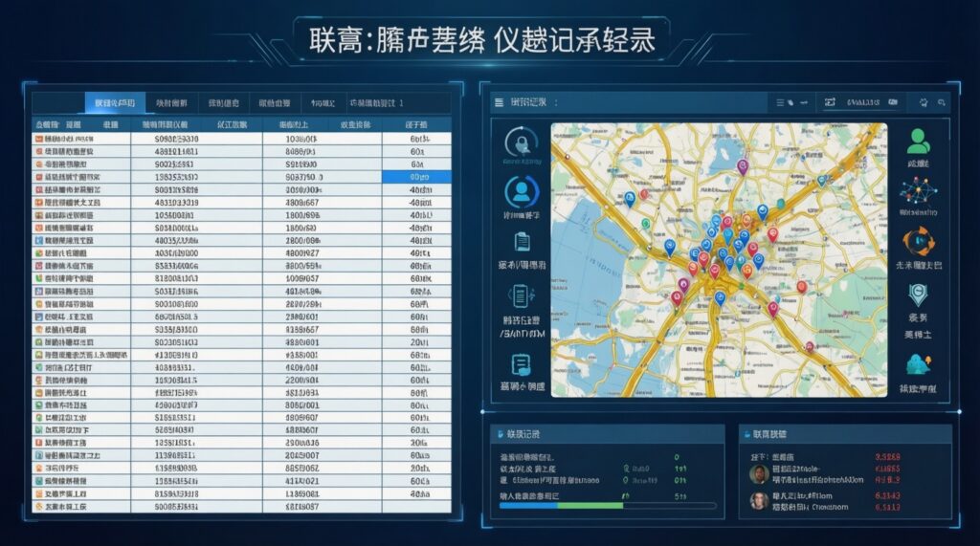Click the network graph nodes icon
The width and height of the screenshot is (980, 546).
coord(918,192)
